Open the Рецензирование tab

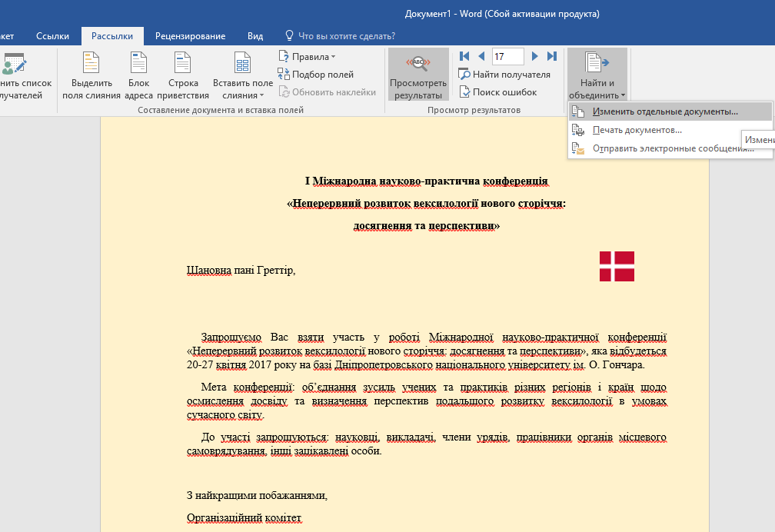pyautogui.click(x=190, y=35)
